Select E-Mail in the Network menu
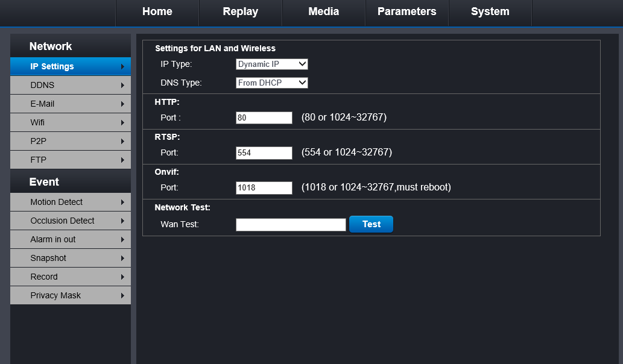This screenshot has width=623, height=364. pos(71,104)
